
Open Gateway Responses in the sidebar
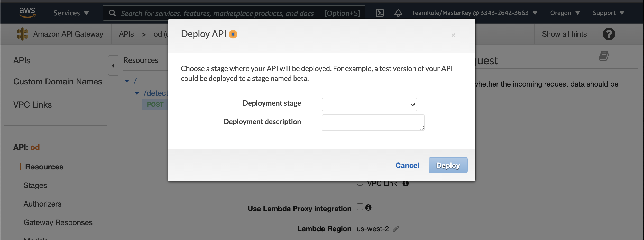pyautogui.click(x=58, y=222)
